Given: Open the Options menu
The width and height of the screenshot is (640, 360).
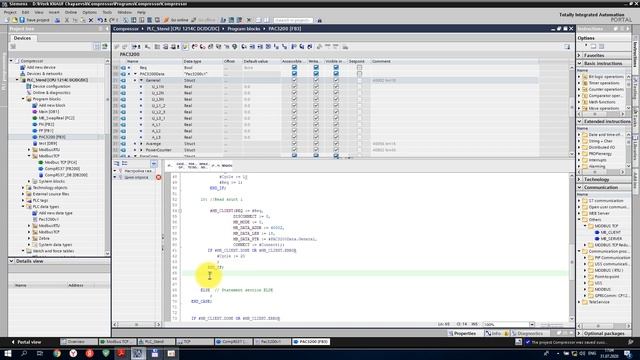Looking at the screenshot, I should pos(89,12).
